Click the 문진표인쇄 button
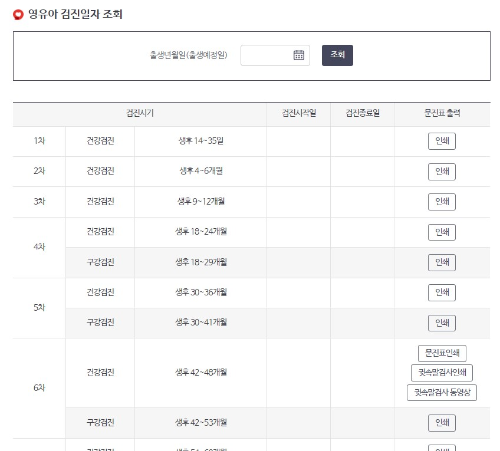The width and height of the screenshot is (500, 451). tap(442, 353)
